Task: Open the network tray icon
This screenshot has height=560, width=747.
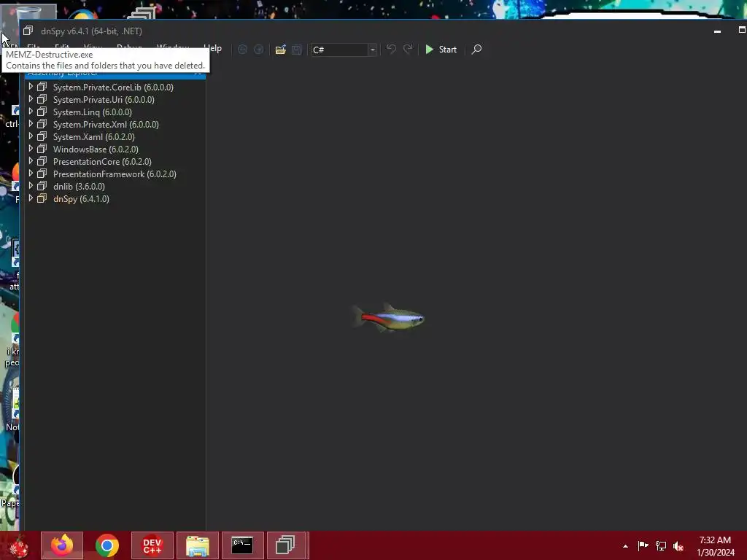Action: [661, 545]
